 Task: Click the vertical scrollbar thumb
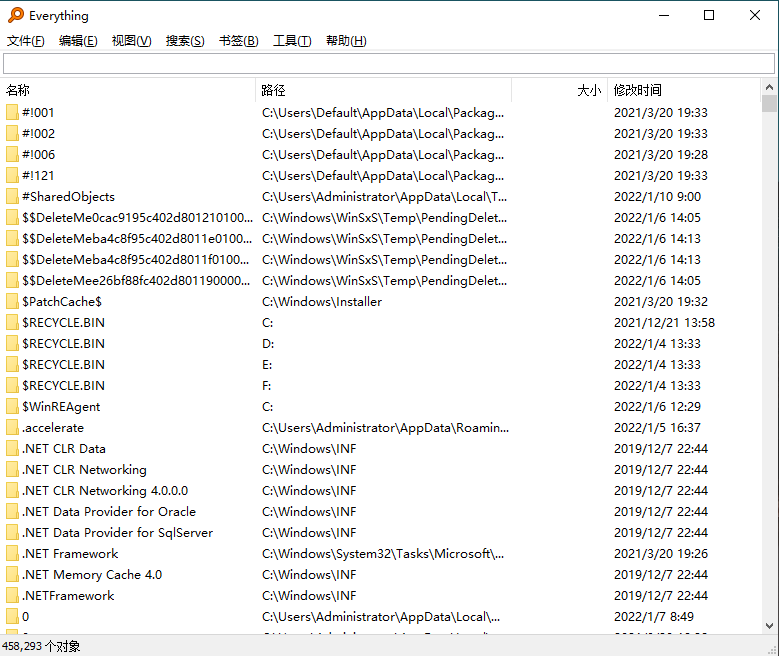(769, 103)
